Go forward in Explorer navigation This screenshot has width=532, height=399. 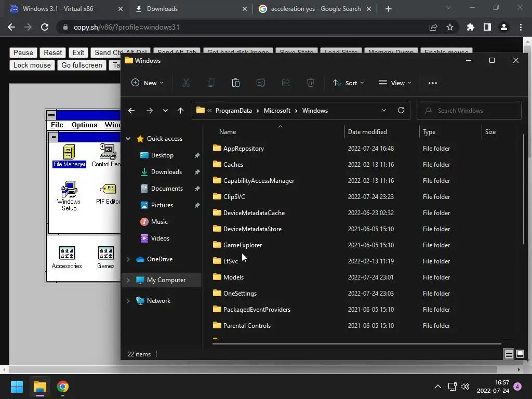coord(149,111)
